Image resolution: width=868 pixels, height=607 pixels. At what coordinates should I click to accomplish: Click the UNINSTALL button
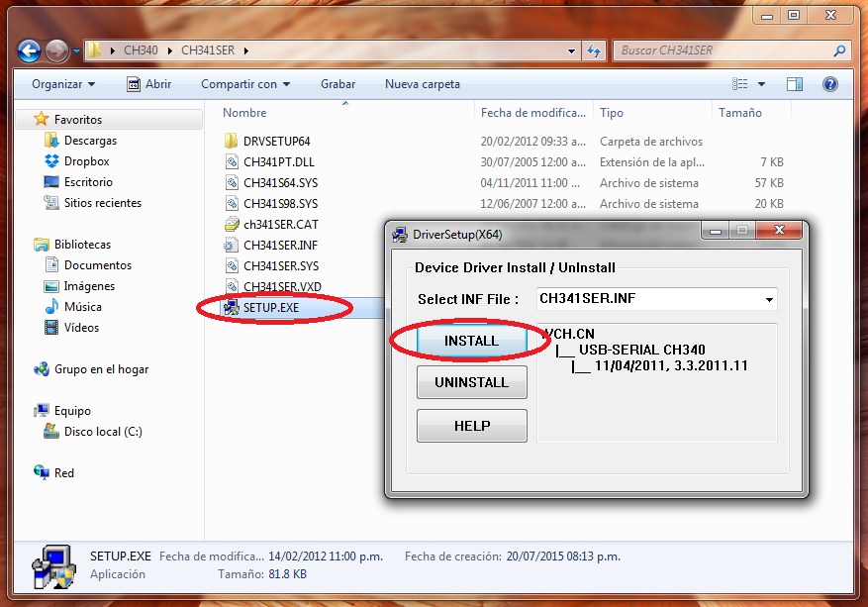(471, 382)
